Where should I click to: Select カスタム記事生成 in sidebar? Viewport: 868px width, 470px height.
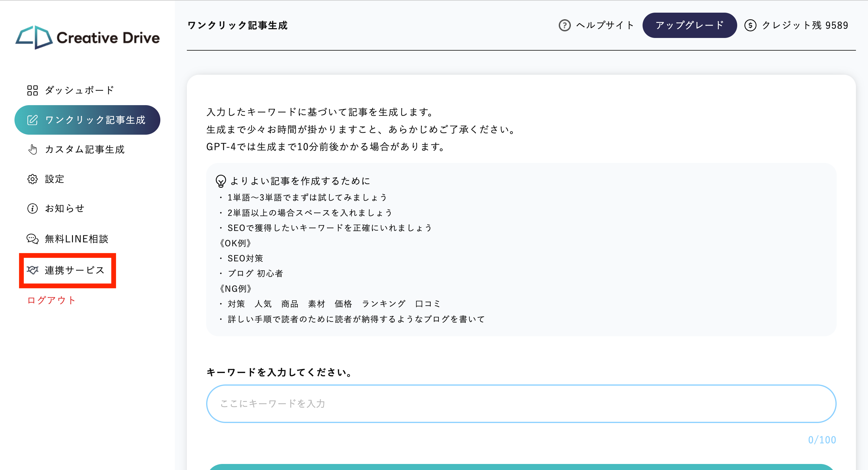pyautogui.click(x=85, y=149)
